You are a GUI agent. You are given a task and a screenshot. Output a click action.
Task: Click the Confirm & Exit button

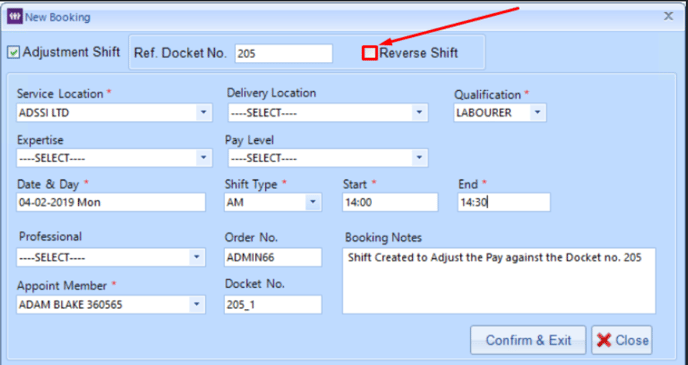(528, 340)
